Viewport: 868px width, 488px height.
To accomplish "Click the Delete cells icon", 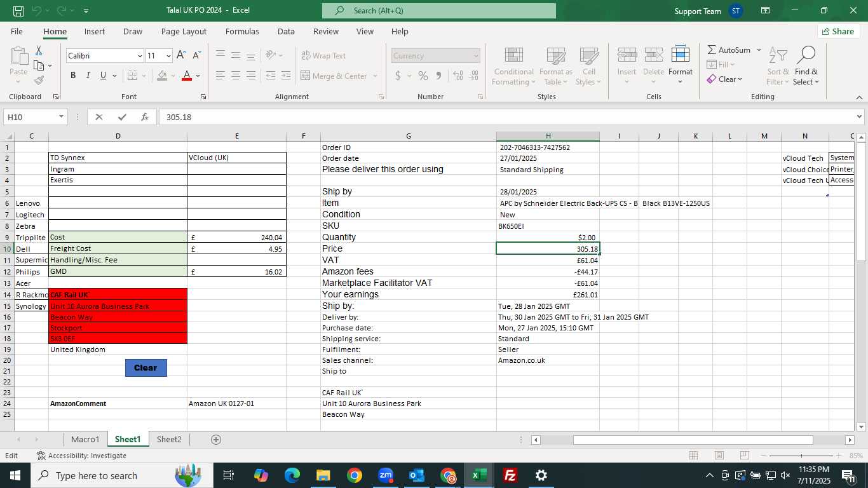I will (653, 55).
